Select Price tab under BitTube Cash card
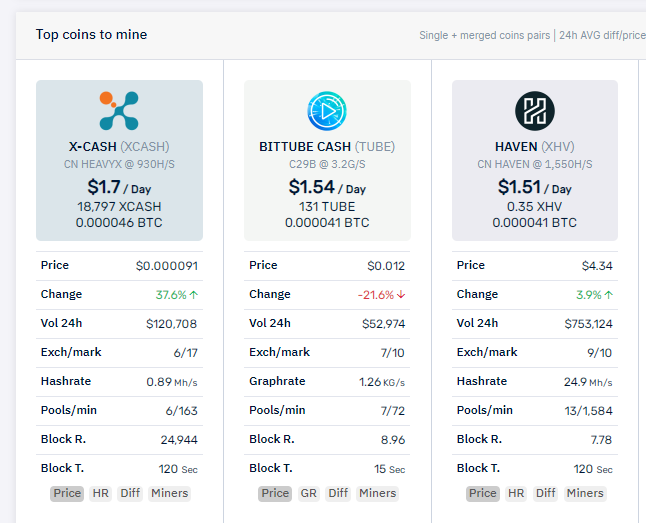This screenshot has width=646, height=523. 275,493
